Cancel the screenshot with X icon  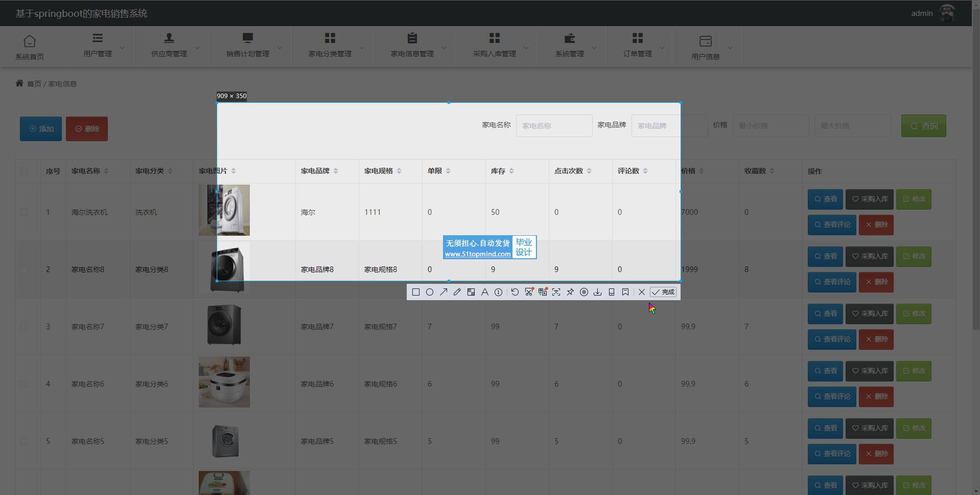tap(642, 292)
